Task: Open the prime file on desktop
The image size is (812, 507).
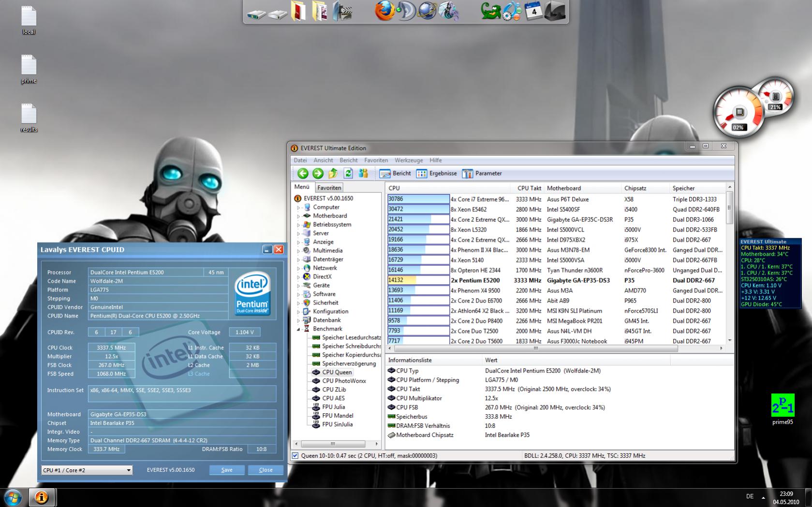Action: tap(29, 69)
